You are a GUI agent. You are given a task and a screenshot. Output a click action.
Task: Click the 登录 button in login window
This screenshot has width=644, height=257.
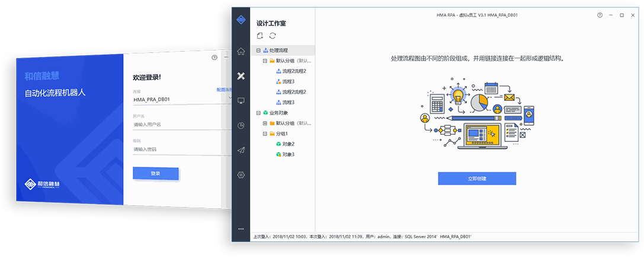[x=156, y=173]
